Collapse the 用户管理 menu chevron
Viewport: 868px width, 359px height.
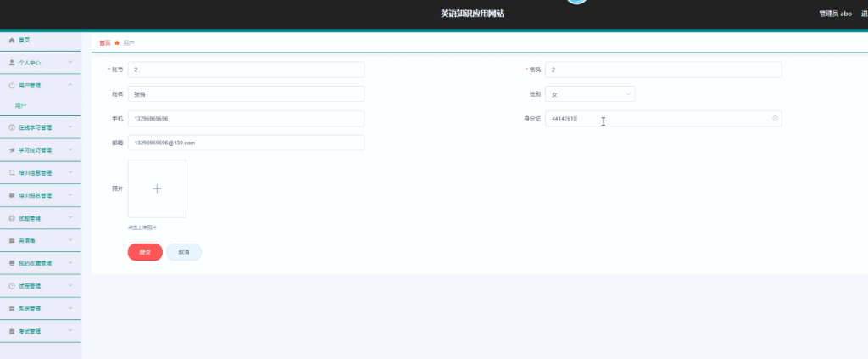(x=70, y=85)
